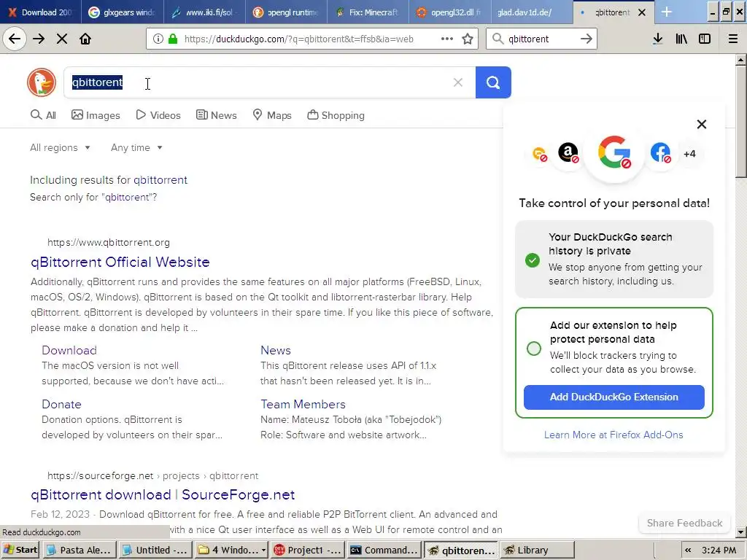Image resolution: width=747 pixels, height=560 pixels.
Task: Switch to Library taskbar window
Action: 538,550
